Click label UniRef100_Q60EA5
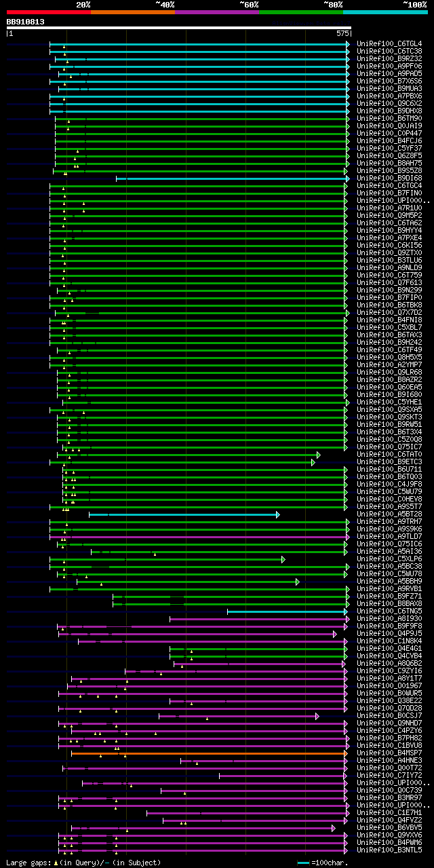This screenshot has height=868, width=434. 389,388
